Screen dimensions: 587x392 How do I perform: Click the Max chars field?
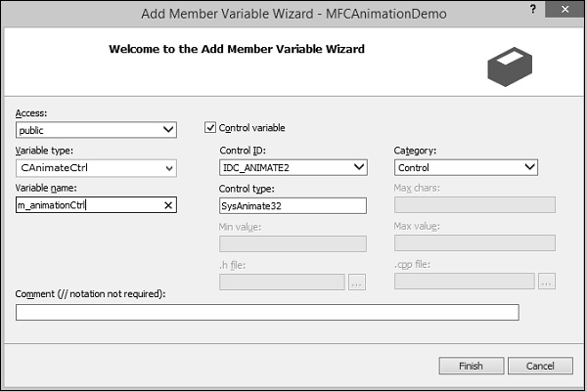[474, 205]
